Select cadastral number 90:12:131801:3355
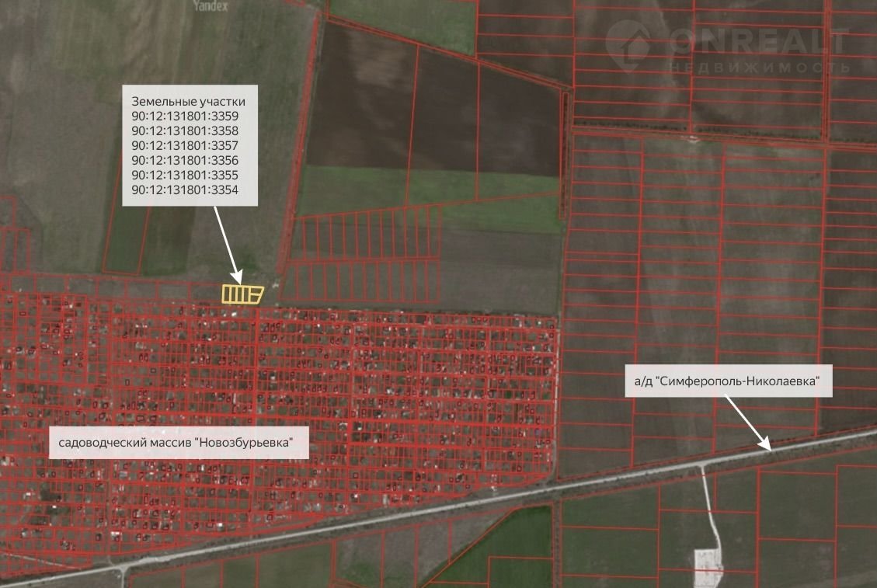The height and width of the screenshot is (588, 877). [x=185, y=176]
